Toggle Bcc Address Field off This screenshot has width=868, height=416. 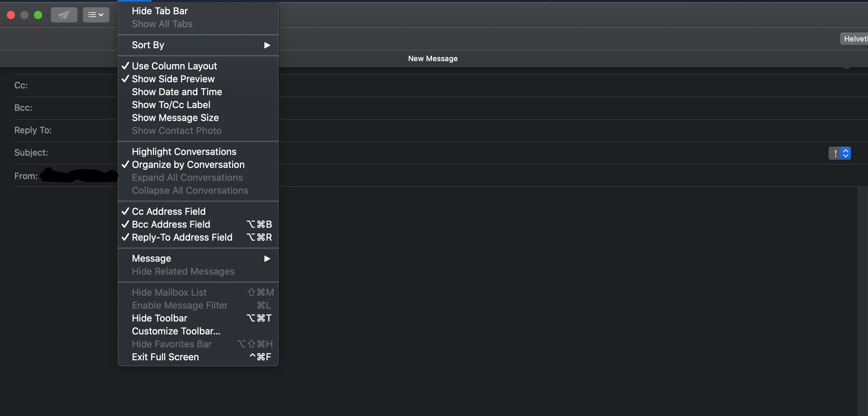[x=171, y=224]
